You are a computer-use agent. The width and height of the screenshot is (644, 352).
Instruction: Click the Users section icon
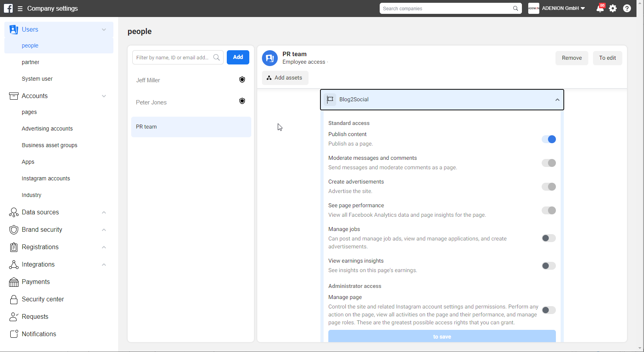(x=14, y=30)
